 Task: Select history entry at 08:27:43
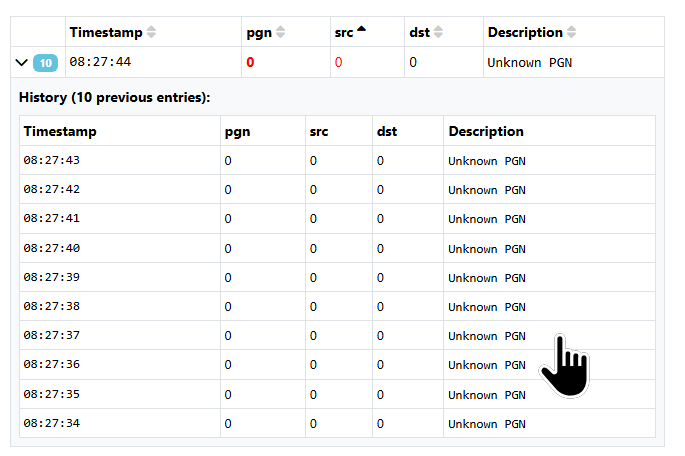(52, 160)
